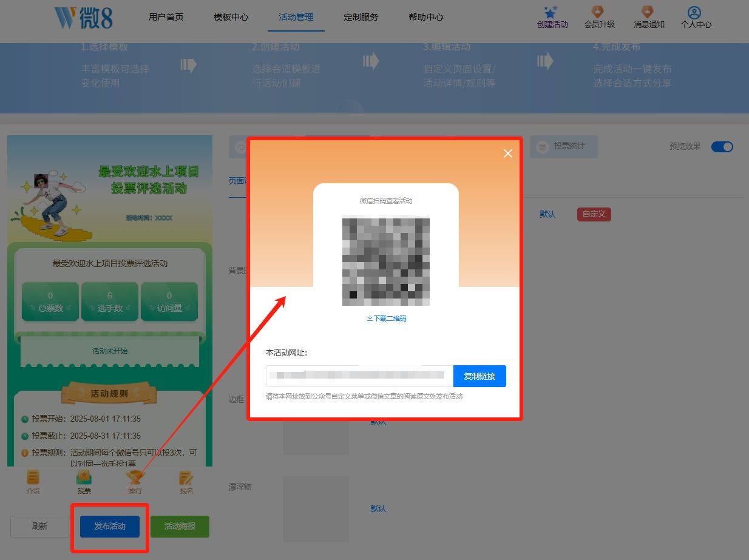Click the 复制链接 button
Image resolution: width=749 pixels, height=560 pixels.
[480, 376]
